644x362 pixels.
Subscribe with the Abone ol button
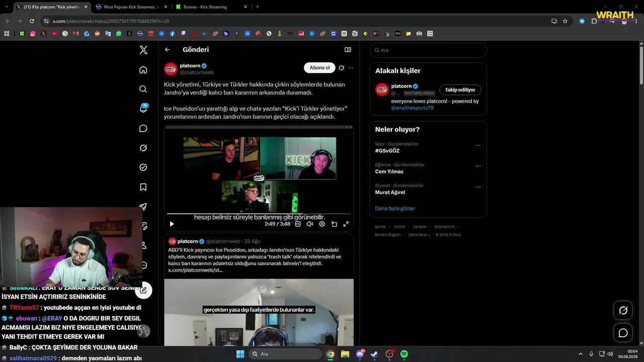[x=319, y=68]
